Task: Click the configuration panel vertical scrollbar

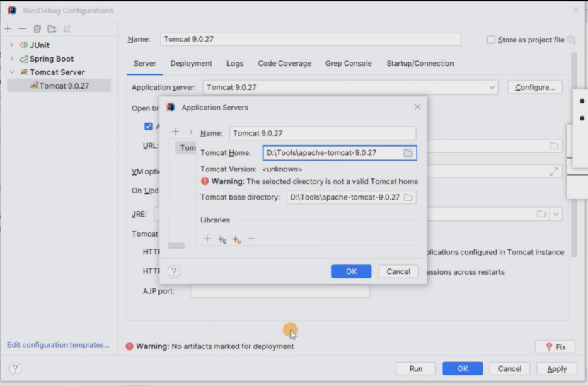Action: click(x=574, y=154)
